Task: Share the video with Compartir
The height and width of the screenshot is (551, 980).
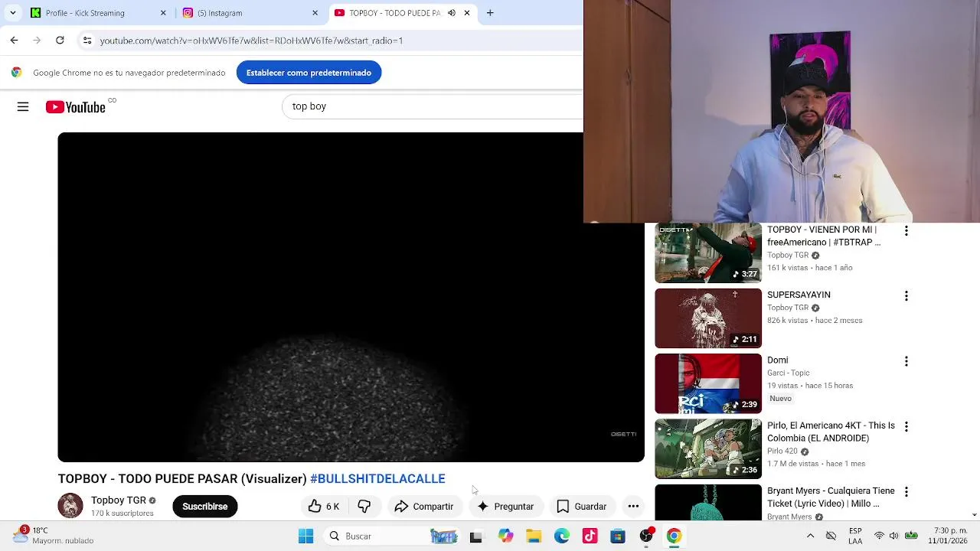Action: click(423, 507)
